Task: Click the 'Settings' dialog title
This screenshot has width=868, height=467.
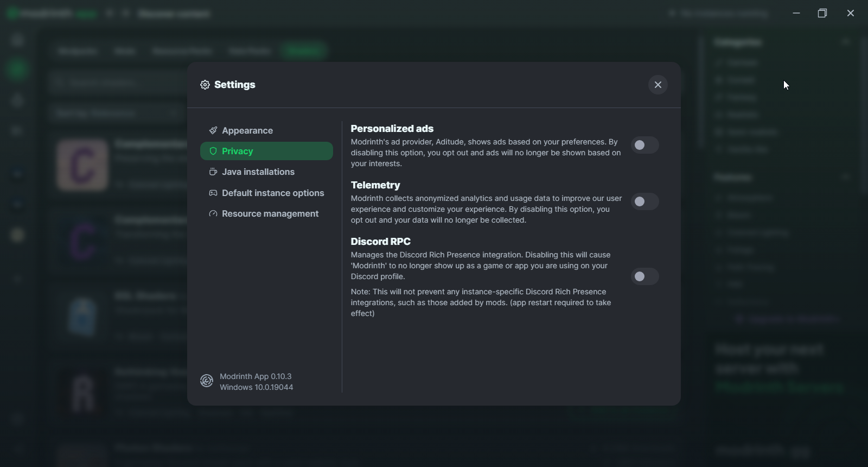Action: 235,85
